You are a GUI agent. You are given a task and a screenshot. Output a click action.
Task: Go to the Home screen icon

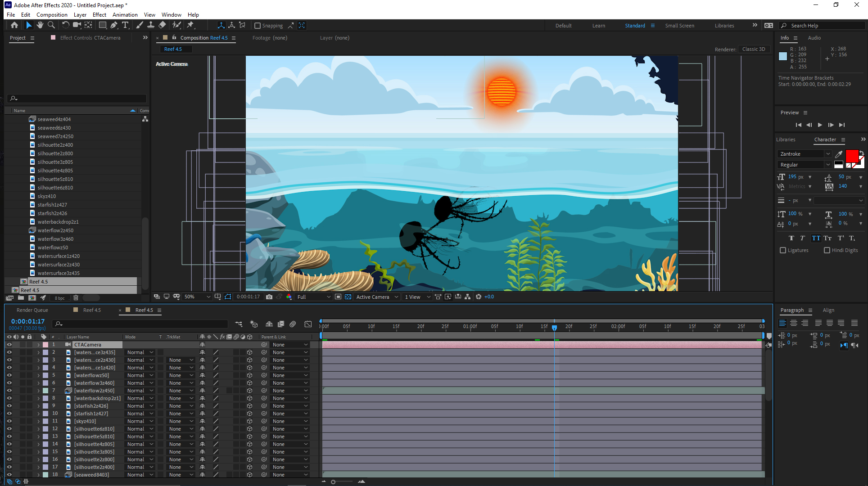tap(14, 25)
